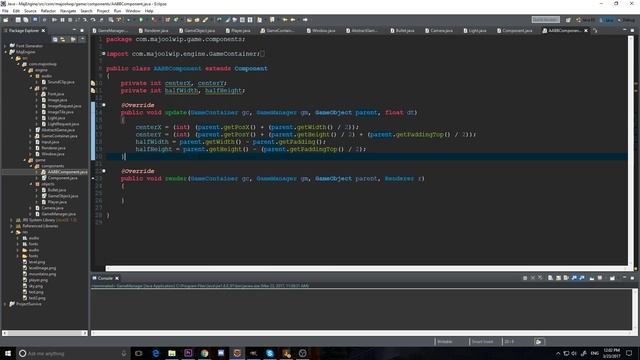The image size is (640, 360).
Task: Click the Debug bug toolbar icon
Action: [x=129, y=20]
